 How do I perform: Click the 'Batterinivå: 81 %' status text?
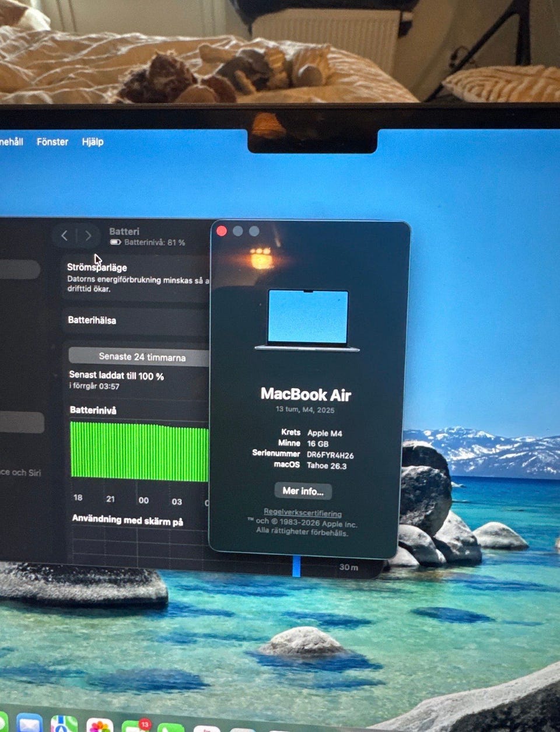click(155, 242)
